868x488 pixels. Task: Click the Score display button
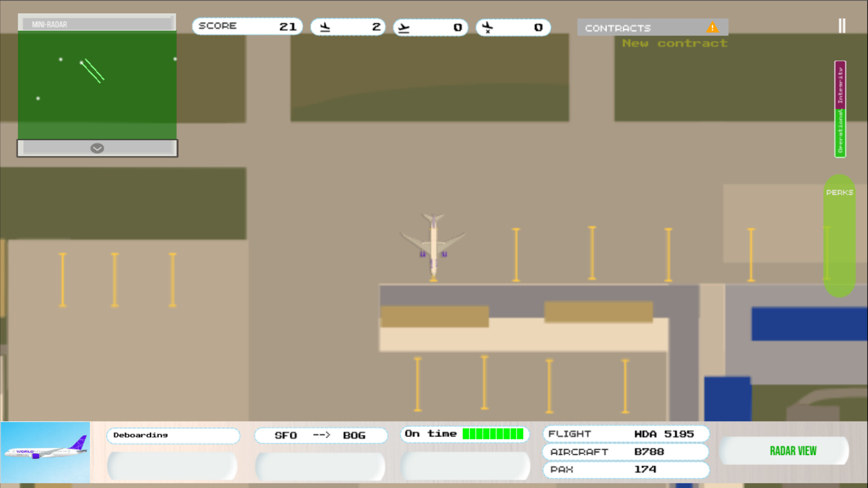coord(247,26)
